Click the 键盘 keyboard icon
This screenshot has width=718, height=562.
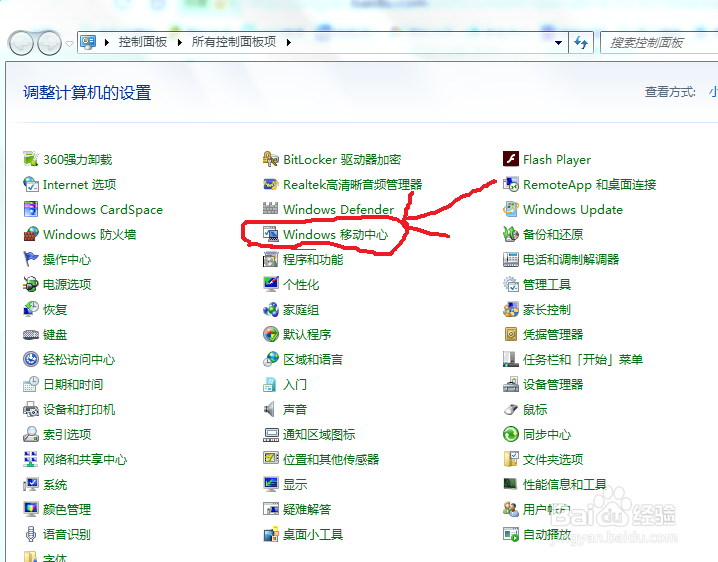click(x=31, y=334)
